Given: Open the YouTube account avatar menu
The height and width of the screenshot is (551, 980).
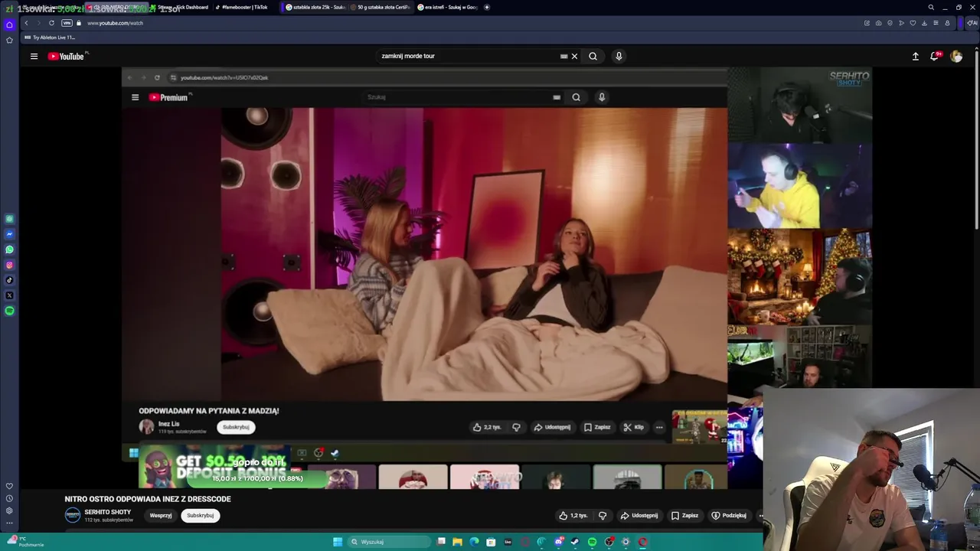Looking at the screenshot, I should pos(956,56).
